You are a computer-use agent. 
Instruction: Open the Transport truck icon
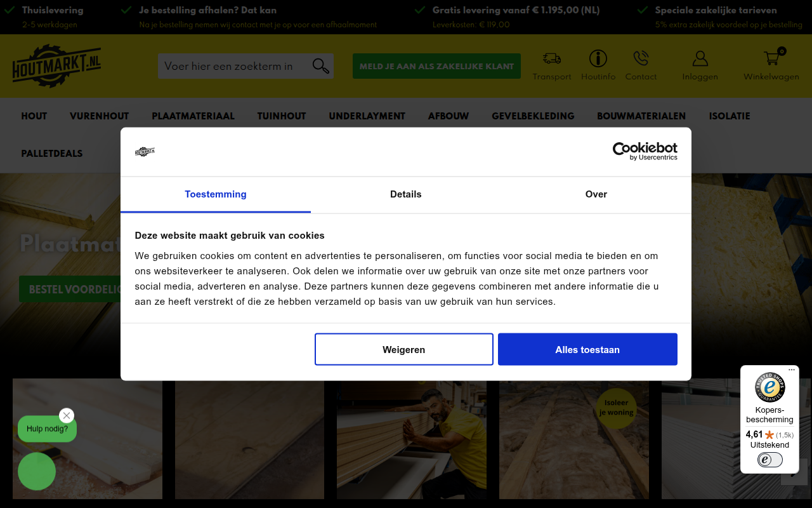[x=552, y=58]
